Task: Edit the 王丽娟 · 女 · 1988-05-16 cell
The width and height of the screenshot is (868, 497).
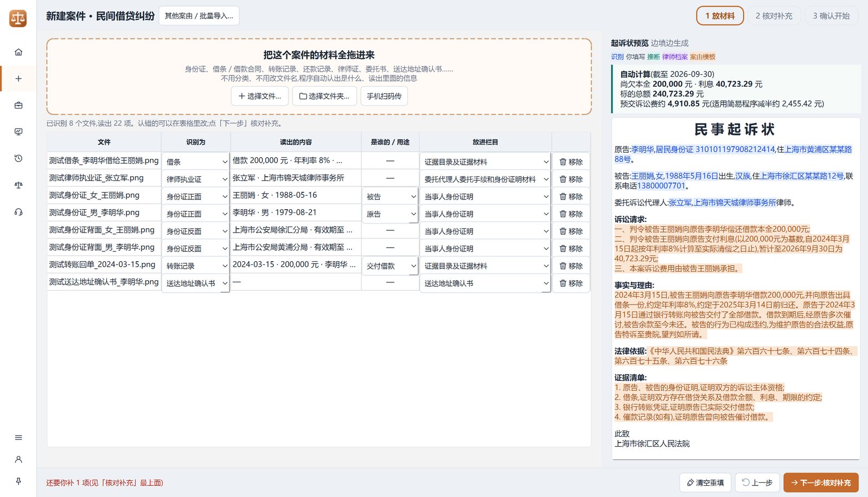Action: (x=296, y=195)
